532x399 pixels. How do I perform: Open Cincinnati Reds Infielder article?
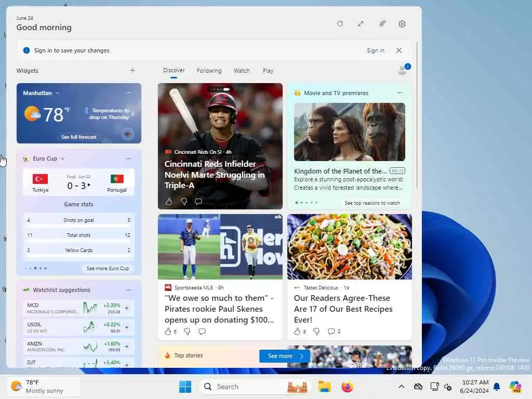click(215, 175)
